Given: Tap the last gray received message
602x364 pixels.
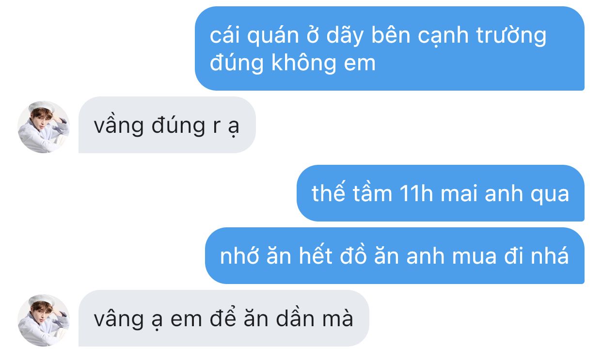Looking at the screenshot, I should pyautogui.click(x=224, y=318).
